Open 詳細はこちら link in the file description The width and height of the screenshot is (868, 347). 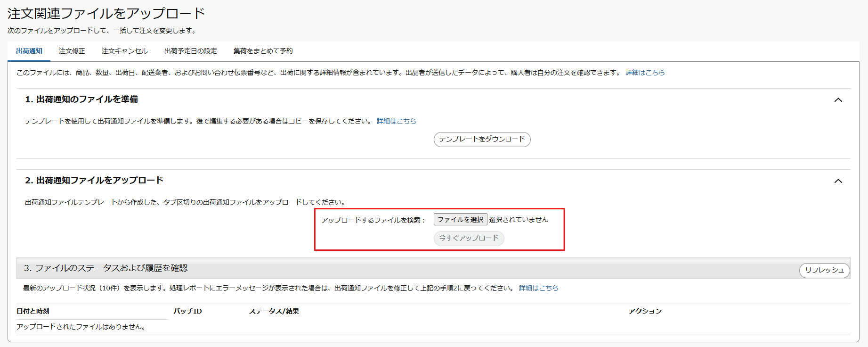tap(645, 73)
